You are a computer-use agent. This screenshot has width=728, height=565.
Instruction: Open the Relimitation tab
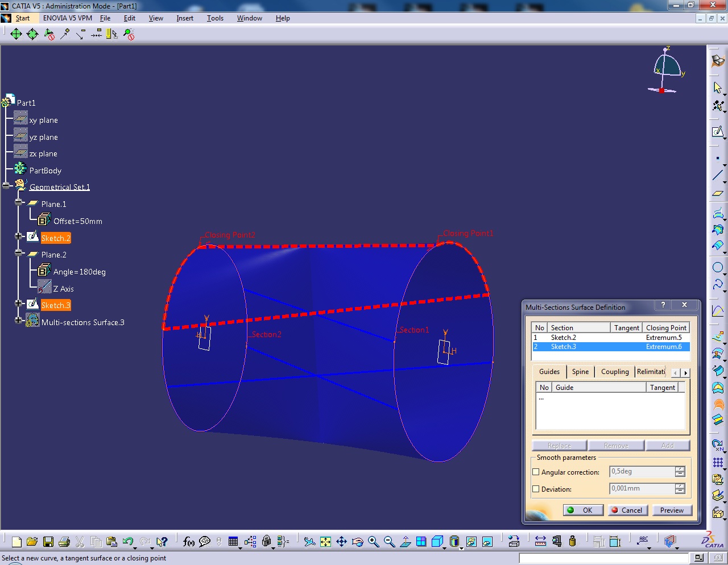(651, 372)
